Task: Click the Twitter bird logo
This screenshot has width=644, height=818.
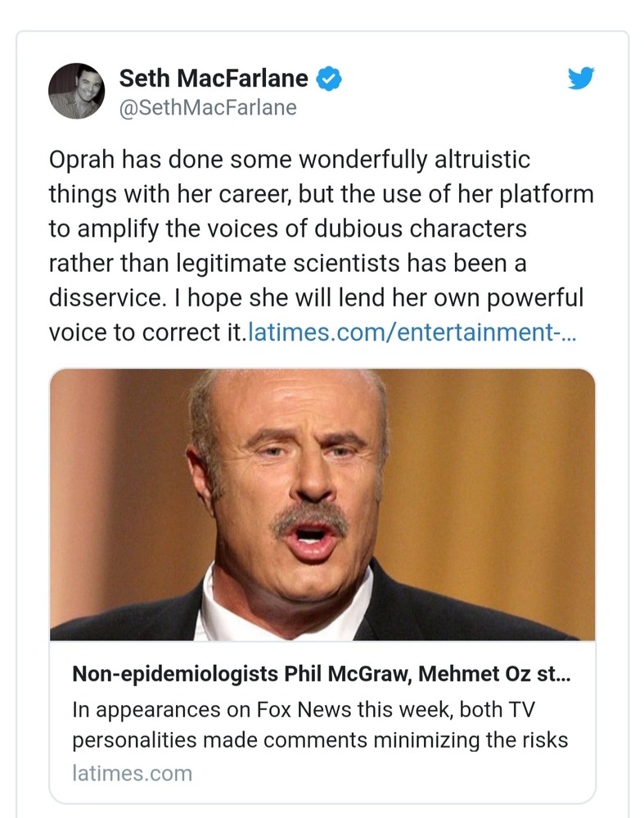Action: (x=580, y=79)
